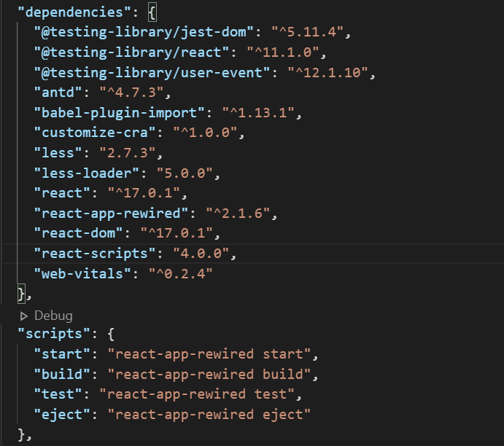Image resolution: width=504 pixels, height=446 pixels.
Task: Click the "^12.1.10" version value
Action: tap(328, 73)
